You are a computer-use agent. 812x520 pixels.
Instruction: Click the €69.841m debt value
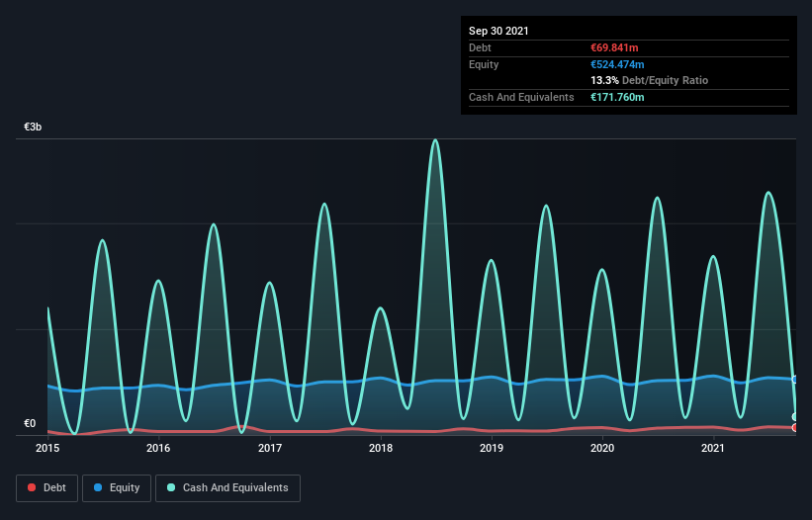point(614,47)
